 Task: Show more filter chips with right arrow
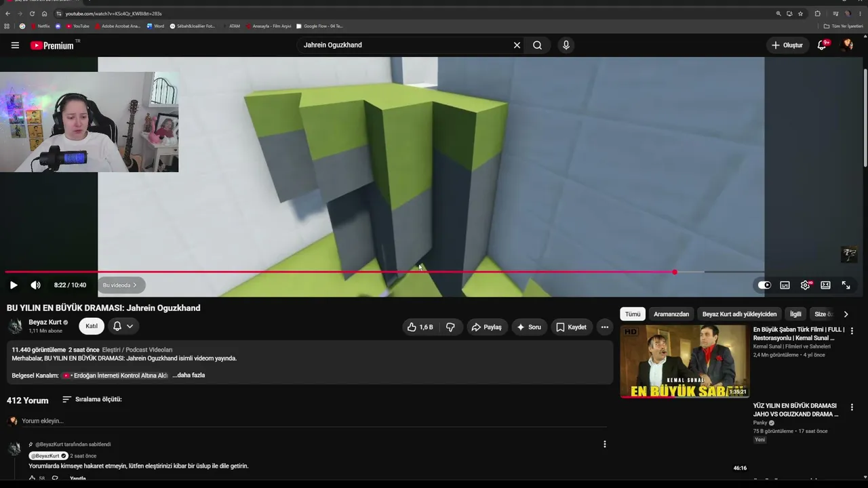pos(846,314)
